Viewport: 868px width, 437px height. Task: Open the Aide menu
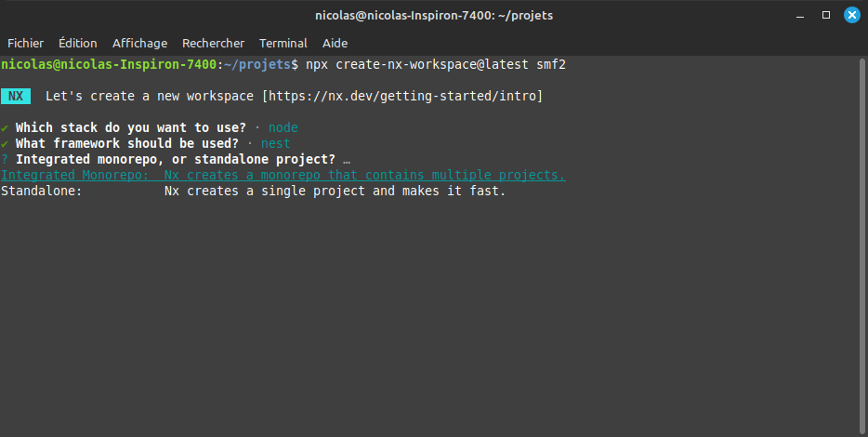335,43
